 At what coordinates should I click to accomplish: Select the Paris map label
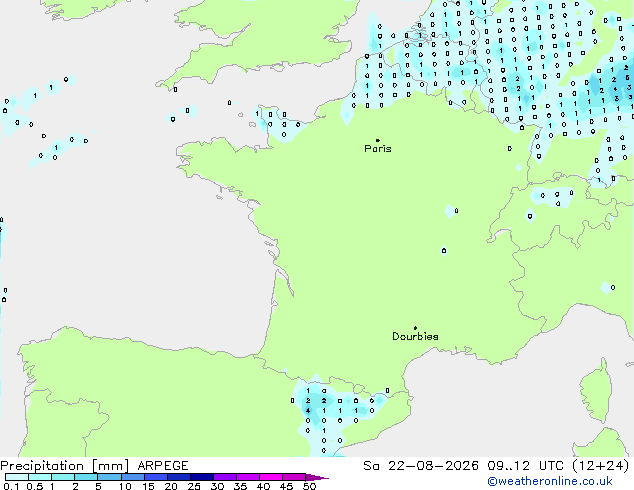tap(378, 149)
